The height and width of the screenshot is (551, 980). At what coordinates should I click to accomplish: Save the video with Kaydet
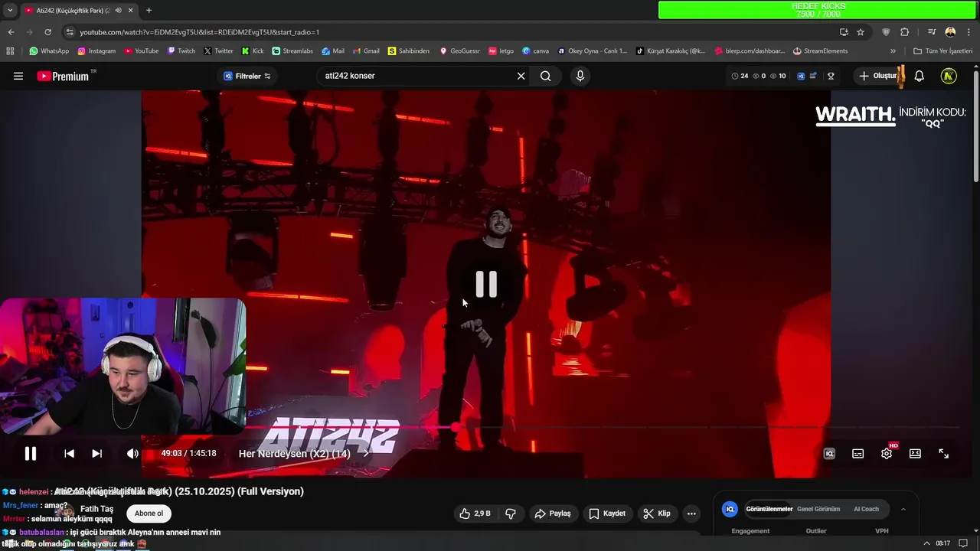[x=607, y=514]
